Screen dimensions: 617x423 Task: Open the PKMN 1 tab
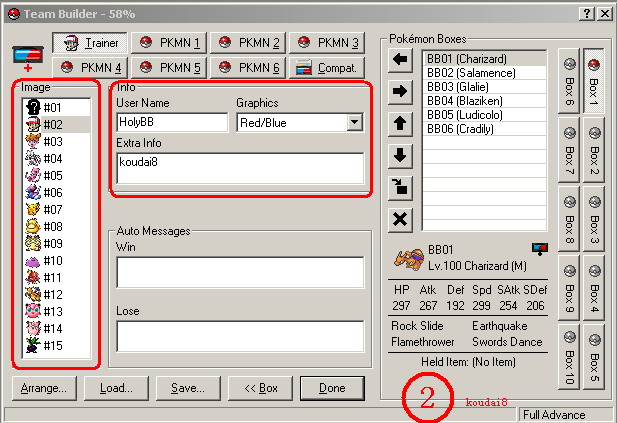point(169,42)
